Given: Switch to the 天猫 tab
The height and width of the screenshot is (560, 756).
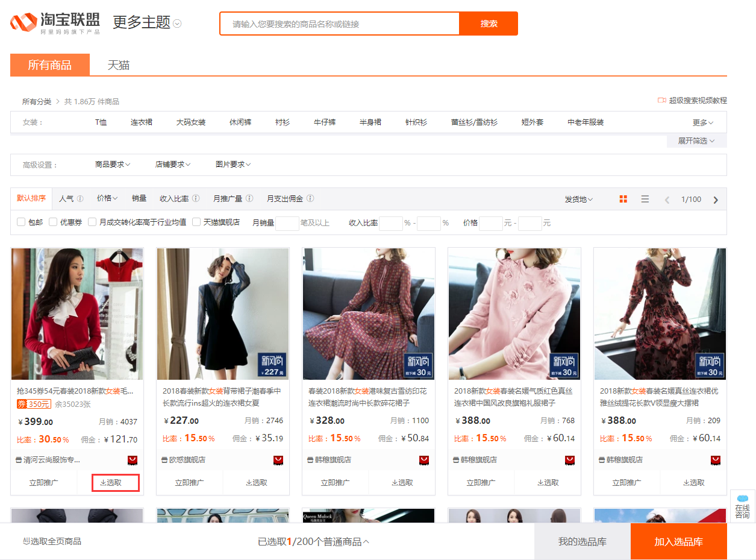Looking at the screenshot, I should click(x=119, y=65).
